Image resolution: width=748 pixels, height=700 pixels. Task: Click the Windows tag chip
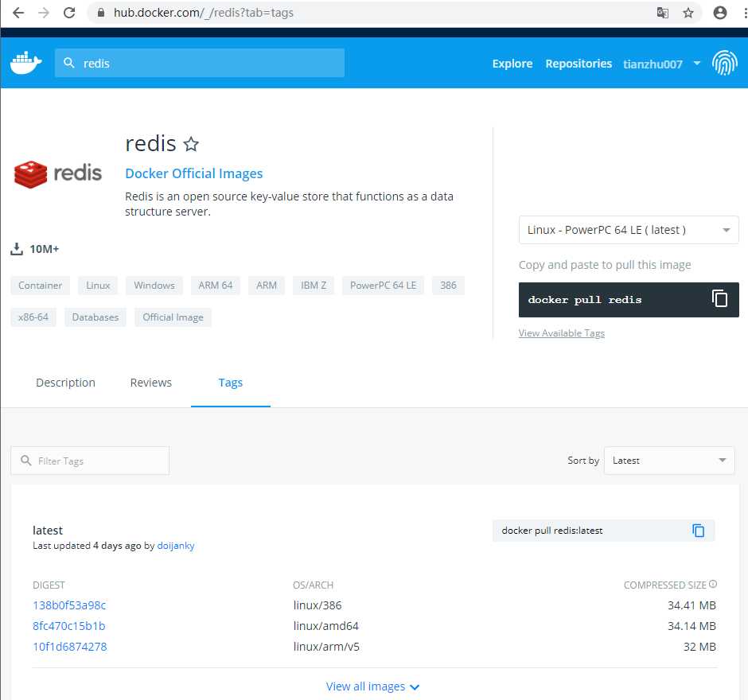(x=154, y=285)
